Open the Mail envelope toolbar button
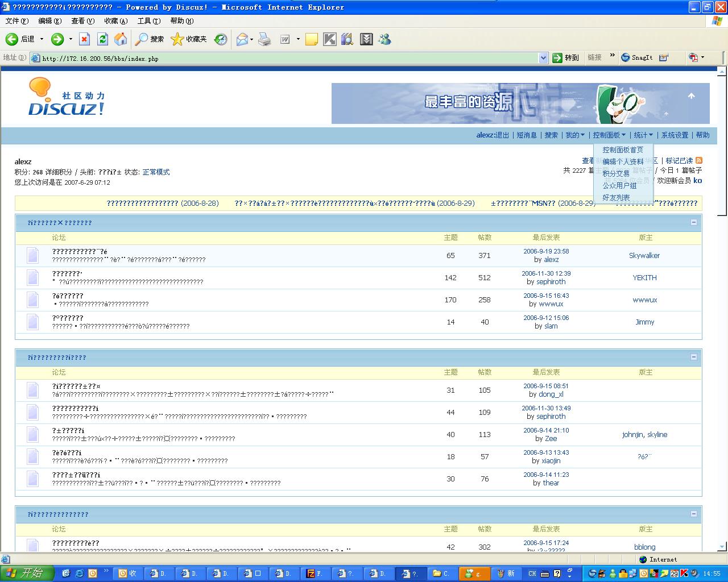The height and width of the screenshot is (582, 728). tap(242, 39)
